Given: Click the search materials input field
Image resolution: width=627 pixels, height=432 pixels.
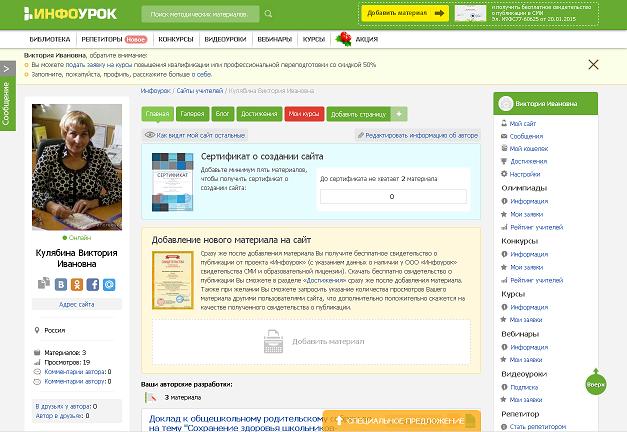Looking at the screenshot, I should coord(200,14).
